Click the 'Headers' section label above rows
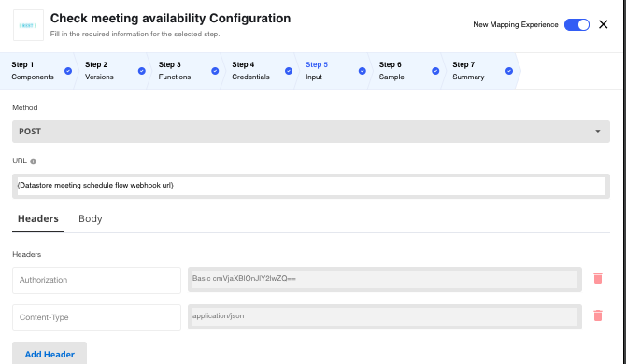626x364 pixels. (27, 255)
